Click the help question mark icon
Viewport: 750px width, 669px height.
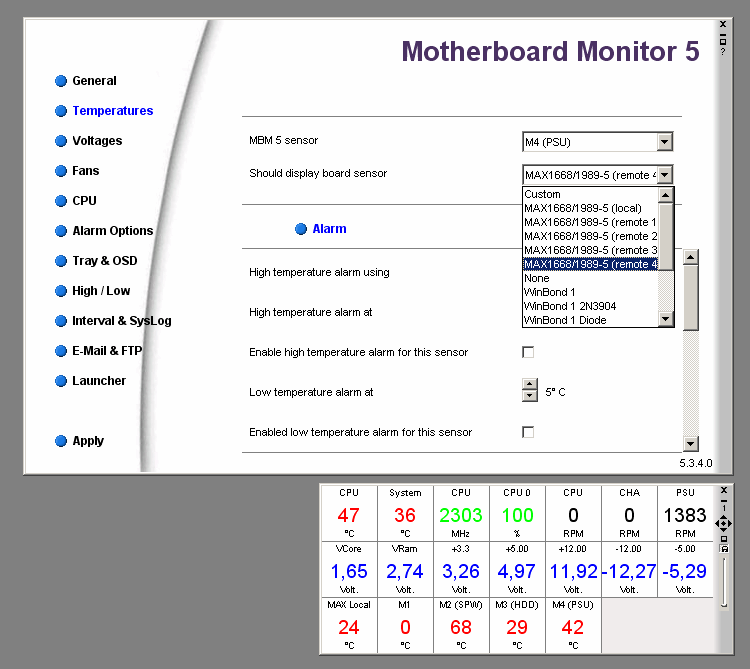point(723,52)
